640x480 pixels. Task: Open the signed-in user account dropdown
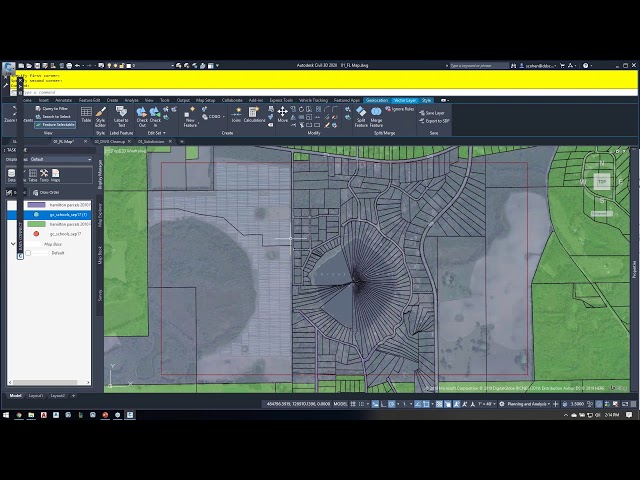point(538,65)
